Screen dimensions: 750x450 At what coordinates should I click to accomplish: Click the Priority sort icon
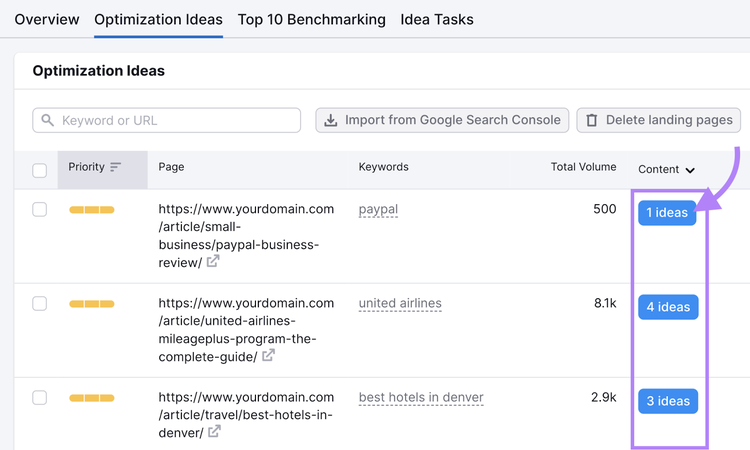115,167
